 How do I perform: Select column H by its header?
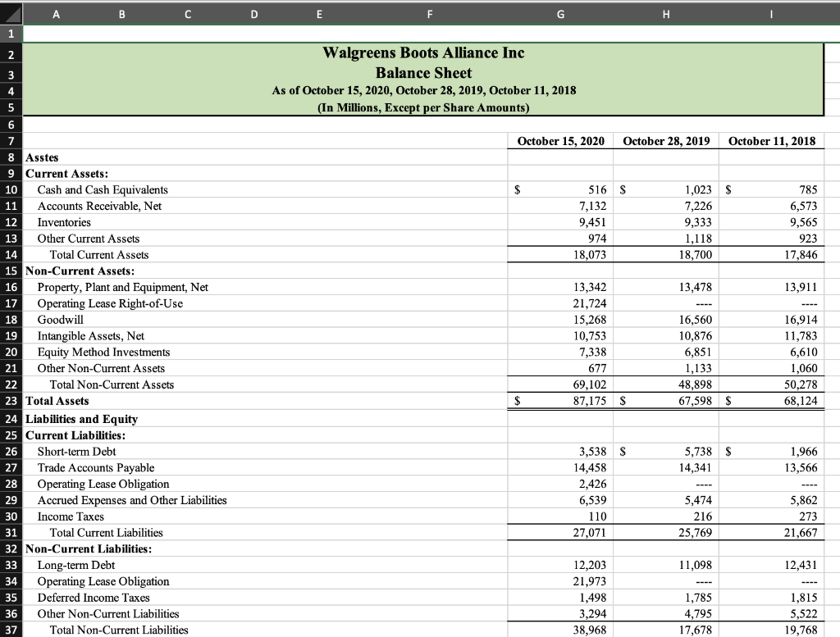point(665,14)
